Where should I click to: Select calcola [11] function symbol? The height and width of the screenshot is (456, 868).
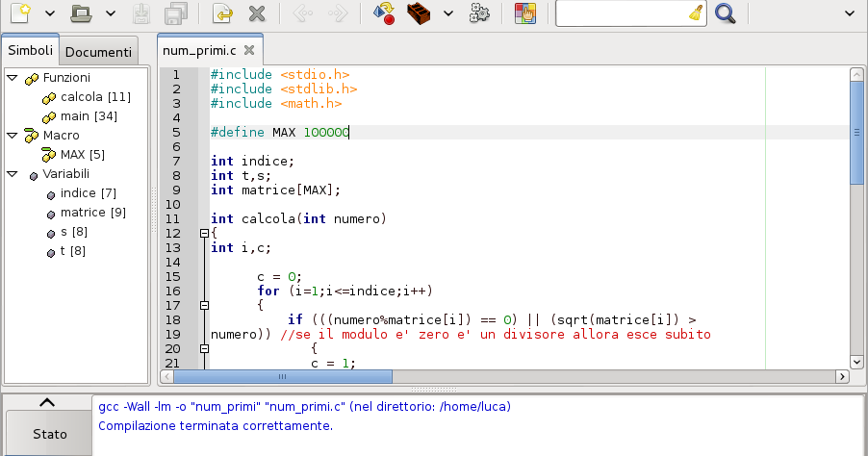click(96, 97)
